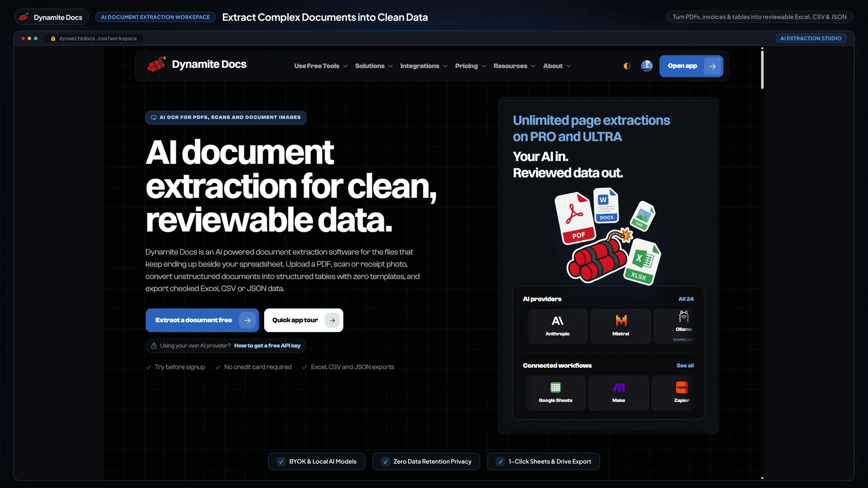Click the Open app button
This screenshot has height=488, width=868.
point(691,66)
